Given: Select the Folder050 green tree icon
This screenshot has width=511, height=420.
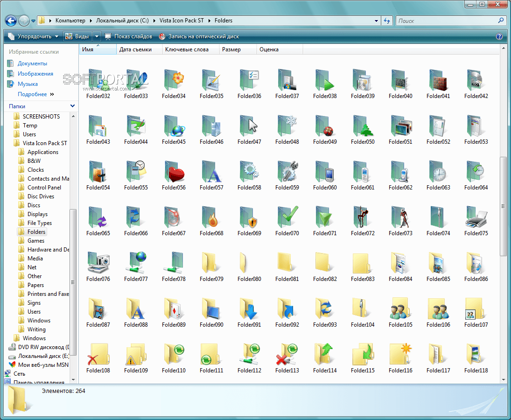Looking at the screenshot, I should 363,126.
